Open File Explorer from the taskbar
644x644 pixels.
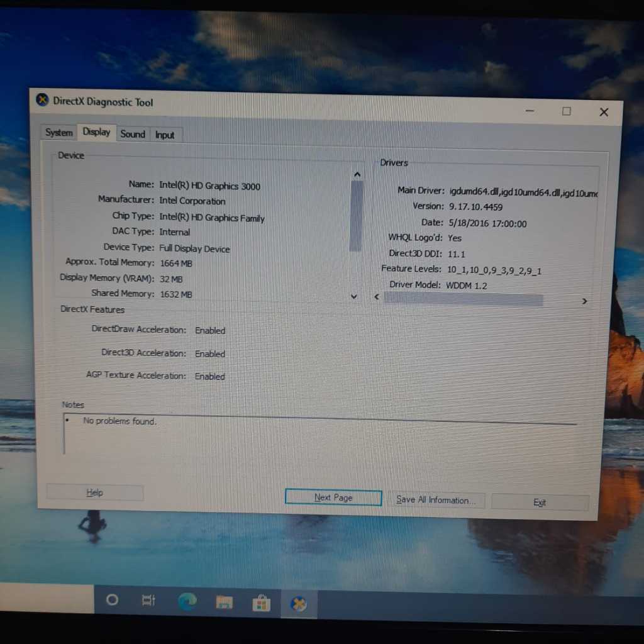tap(225, 602)
